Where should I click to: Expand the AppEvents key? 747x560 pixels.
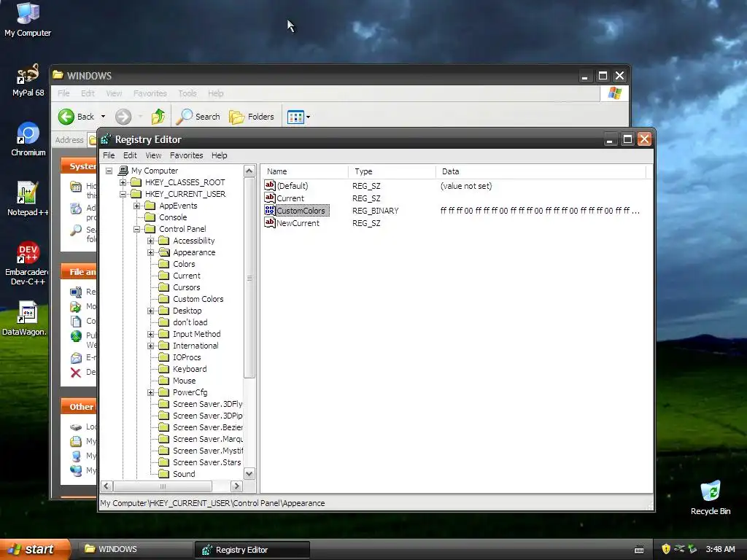coord(136,206)
